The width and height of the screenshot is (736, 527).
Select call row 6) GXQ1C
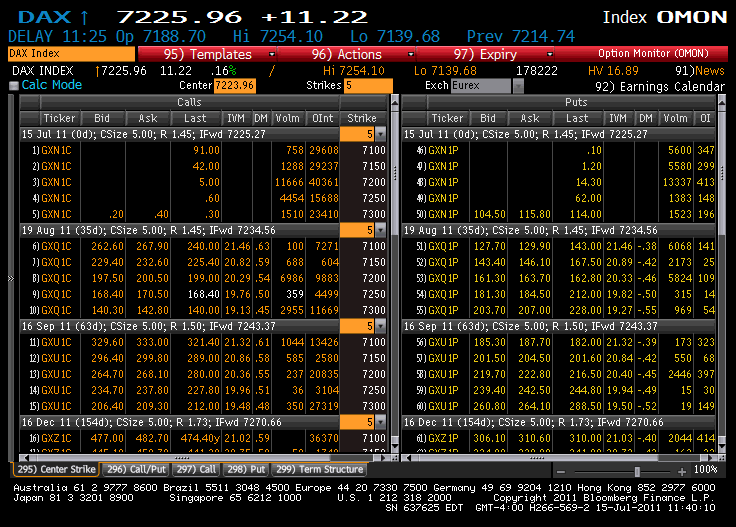click(203, 246)
